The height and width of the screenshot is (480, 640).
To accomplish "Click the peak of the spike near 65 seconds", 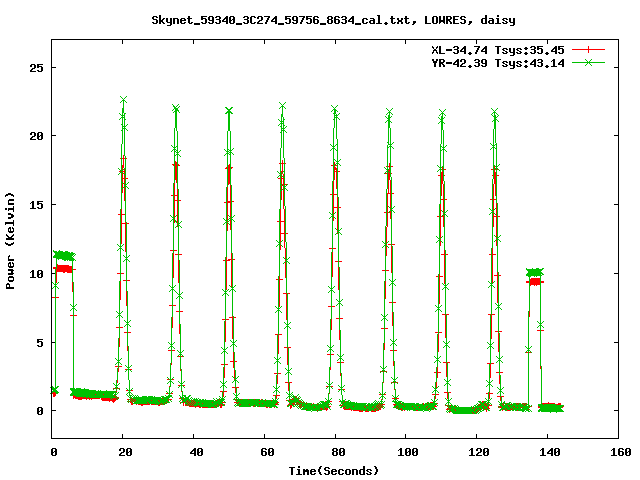I will (x=282, y=106).
